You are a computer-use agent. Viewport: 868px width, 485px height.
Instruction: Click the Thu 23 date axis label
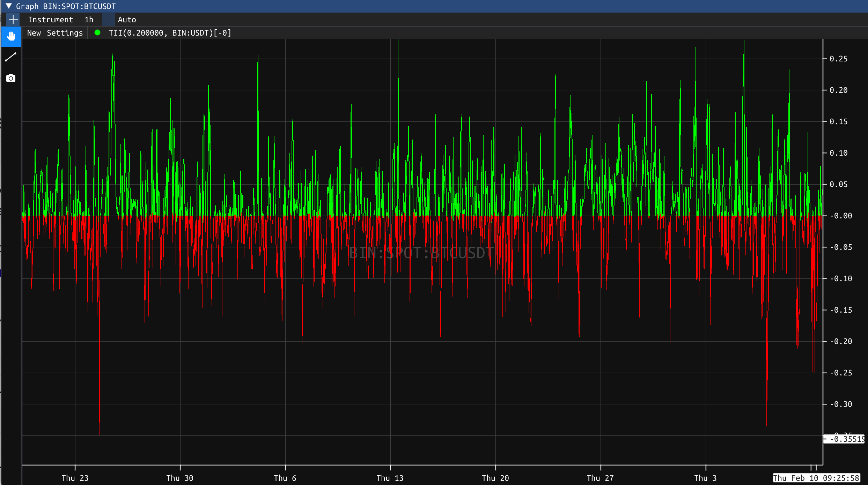(75, 478)
